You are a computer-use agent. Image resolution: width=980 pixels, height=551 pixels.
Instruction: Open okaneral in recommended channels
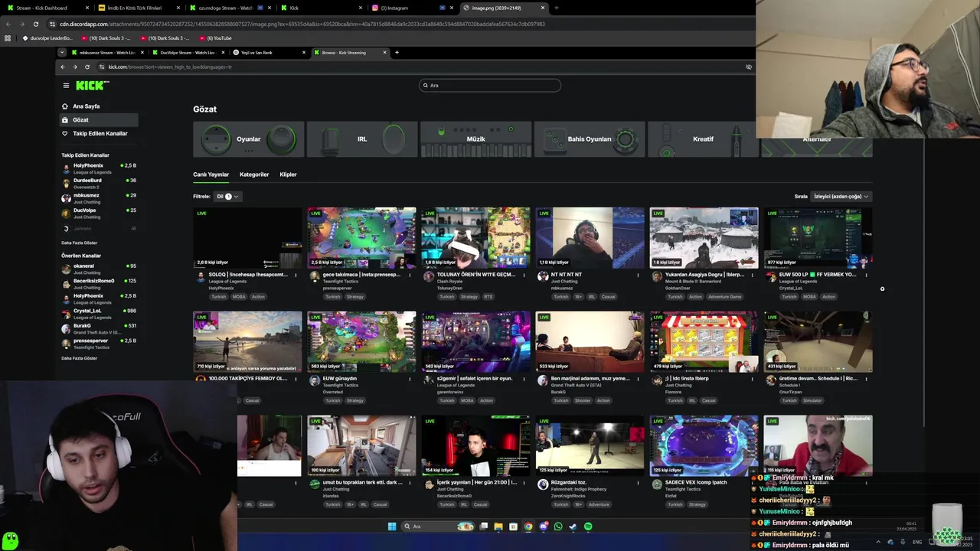(x=99, y=269)
